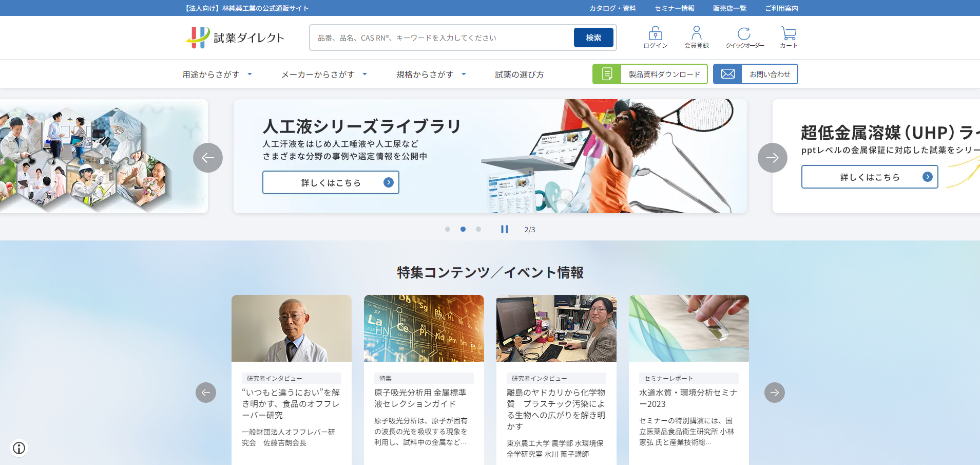Go to previous hero banner slide

208,158
